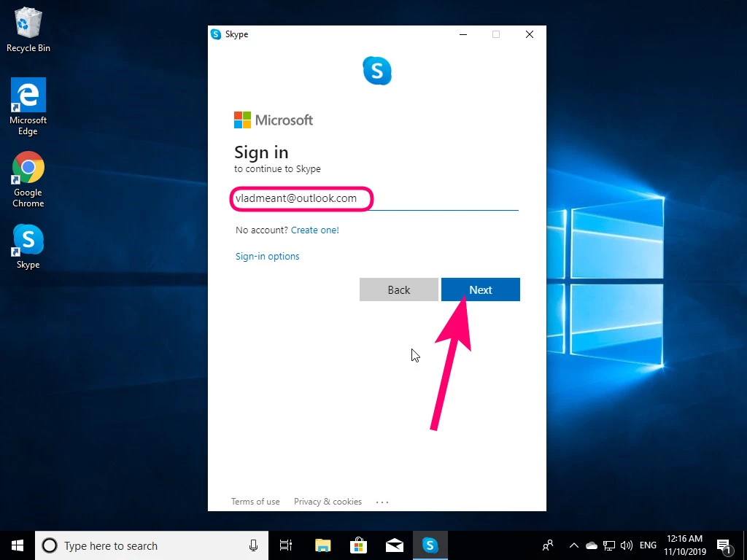Click the Sign in heading text
Screen dimensions: 747x560
click(x=261, y=152)
